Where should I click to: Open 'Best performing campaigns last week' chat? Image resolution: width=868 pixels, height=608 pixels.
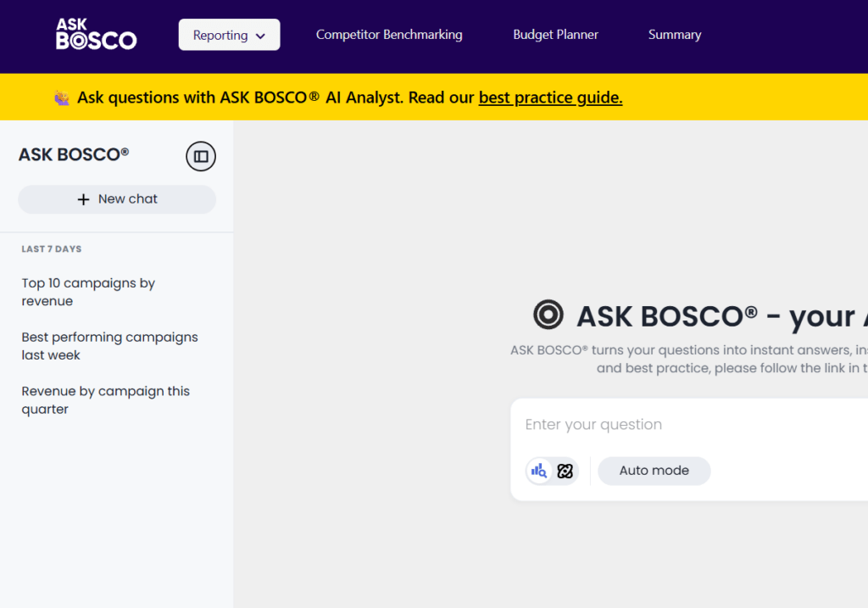coord(109,346)
